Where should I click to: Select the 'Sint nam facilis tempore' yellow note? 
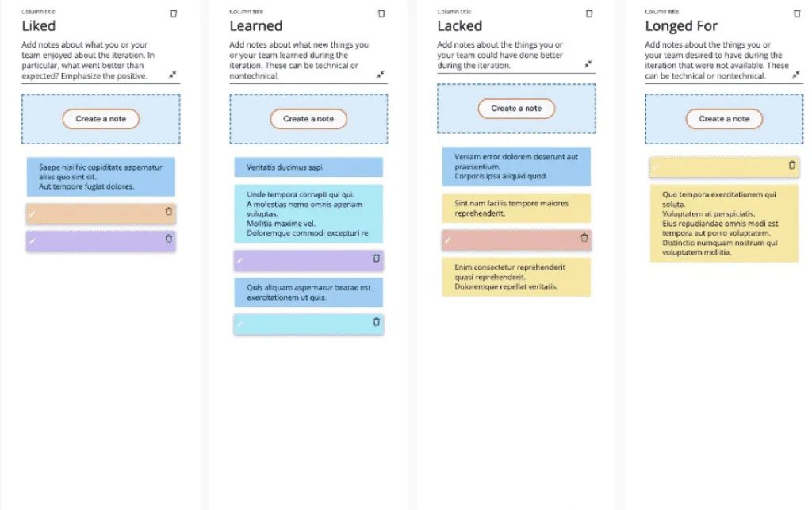(x=516, y=208)
